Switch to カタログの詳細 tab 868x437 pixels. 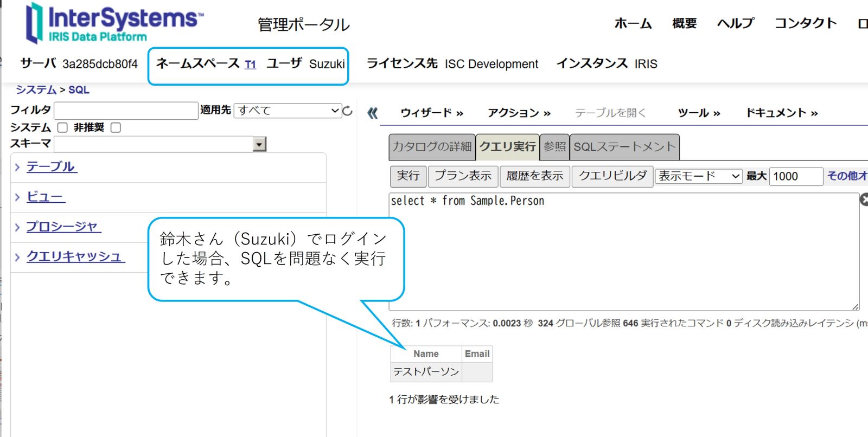pyautogui.click(x=432, y=147)
